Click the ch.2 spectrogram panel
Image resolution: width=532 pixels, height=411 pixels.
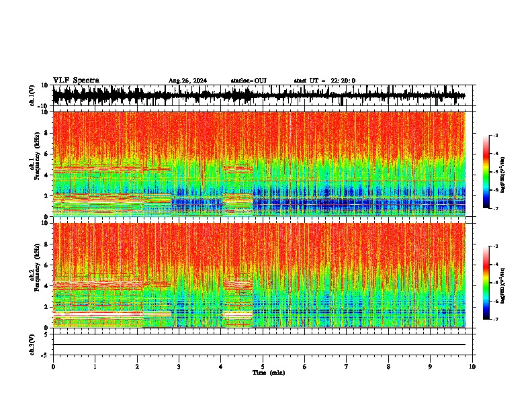click(x=259, y=275)
